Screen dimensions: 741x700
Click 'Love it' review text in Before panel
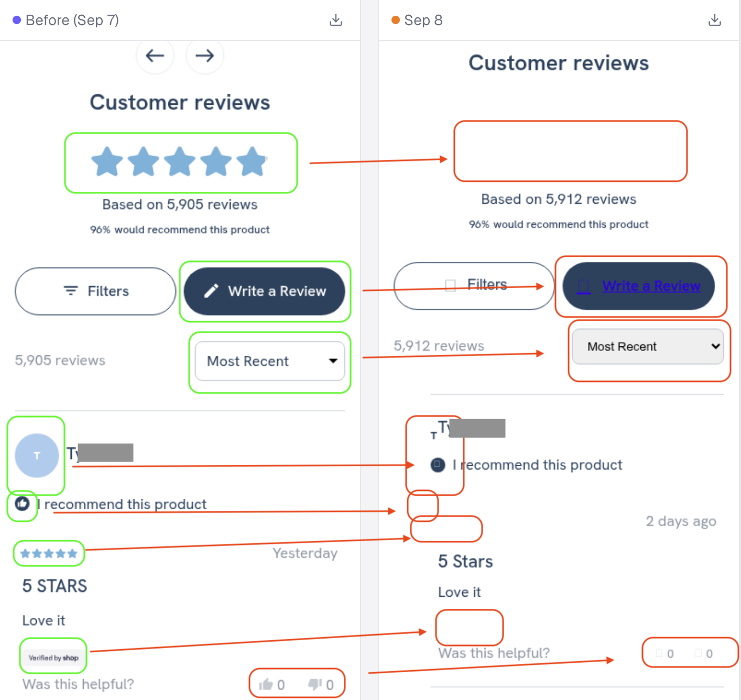[x=43, y=620]
